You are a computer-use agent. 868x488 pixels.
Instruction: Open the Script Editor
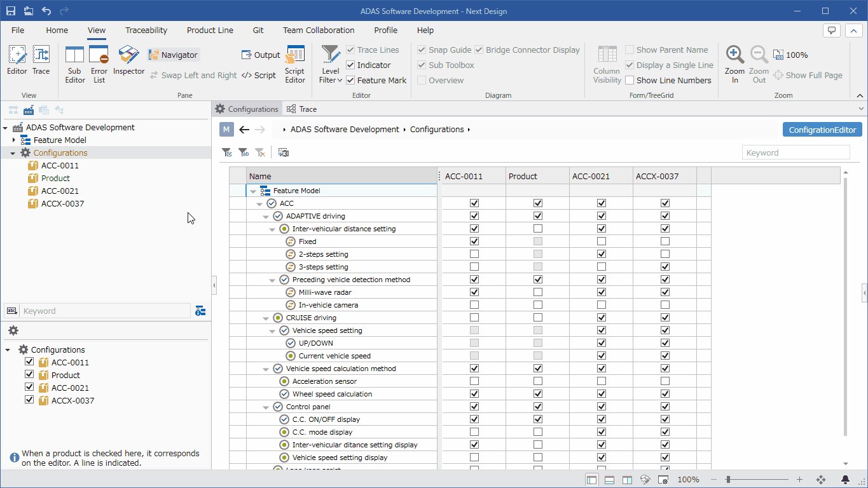(295, 64)
